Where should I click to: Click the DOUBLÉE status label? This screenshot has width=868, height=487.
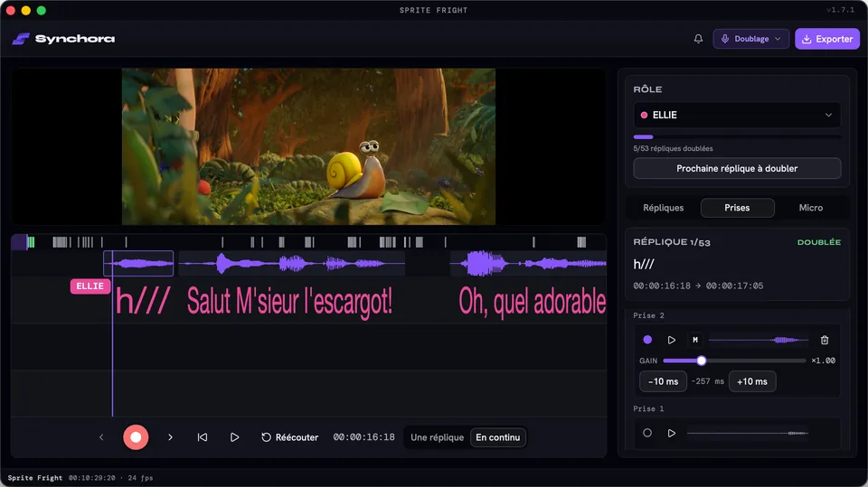pyautogui.click(x=819, y=242)
